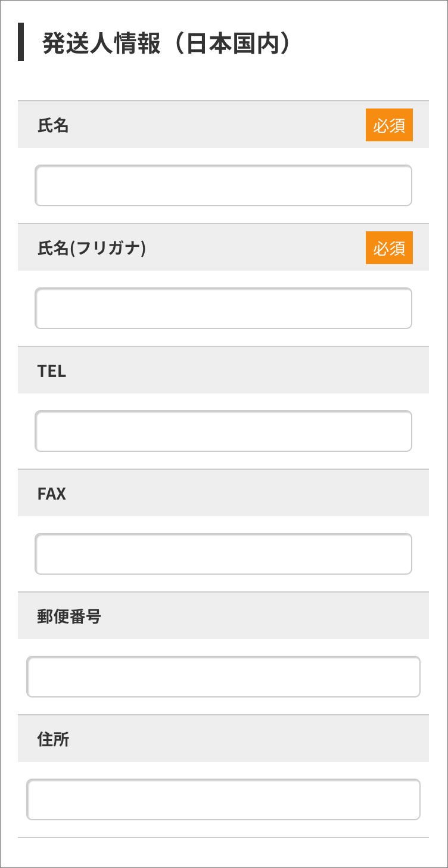Click the 氏名(フリガナ) label text
448x868 pixels.
pos(92,248)
